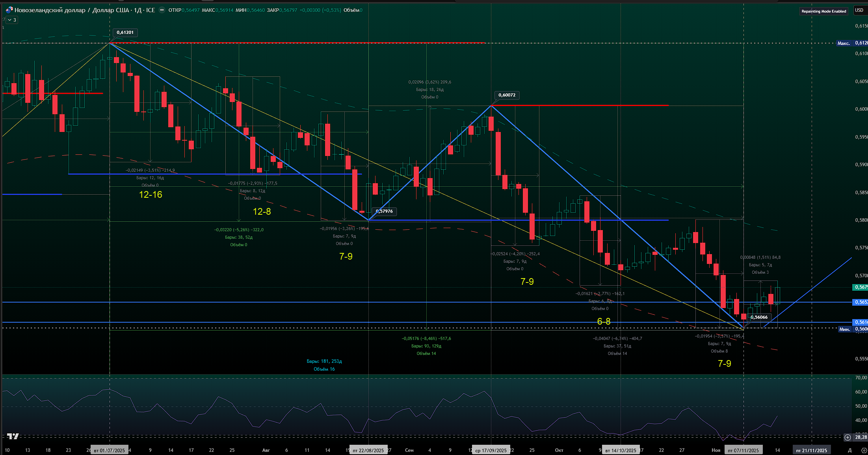This screenshot has width=868, height=455.
Task: Click the TradingView logo icon
Action: coord(13,436)
